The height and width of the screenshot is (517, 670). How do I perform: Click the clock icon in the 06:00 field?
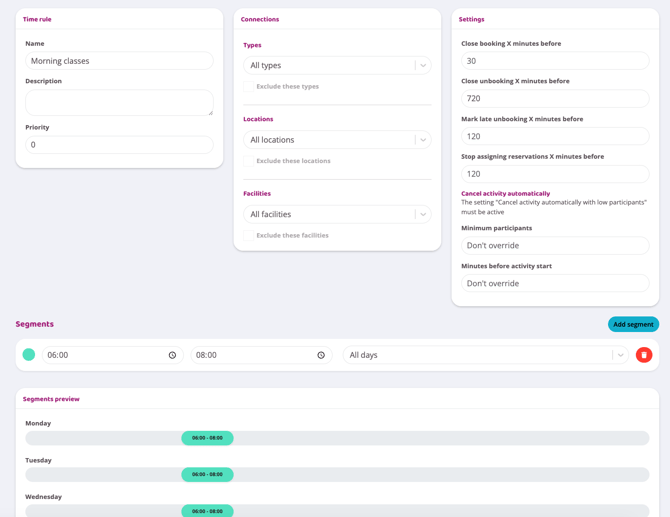pyautogui.click(x=172, y=355)
